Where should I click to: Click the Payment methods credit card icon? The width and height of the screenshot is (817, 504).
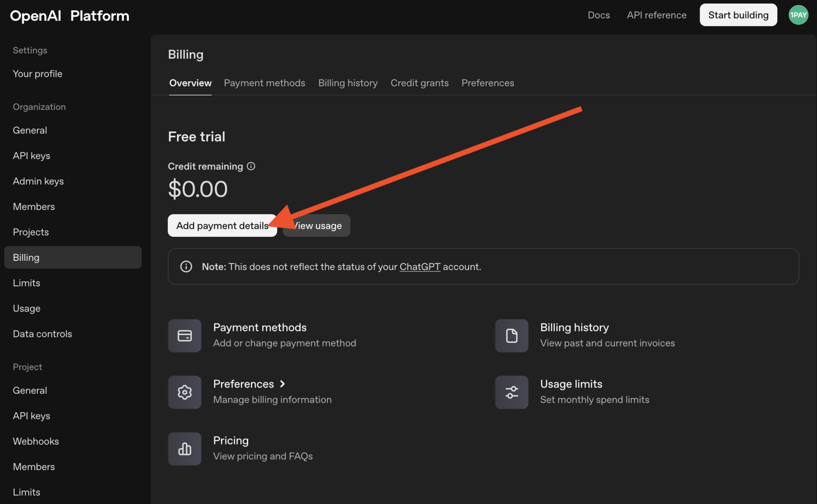pos(185,336)
